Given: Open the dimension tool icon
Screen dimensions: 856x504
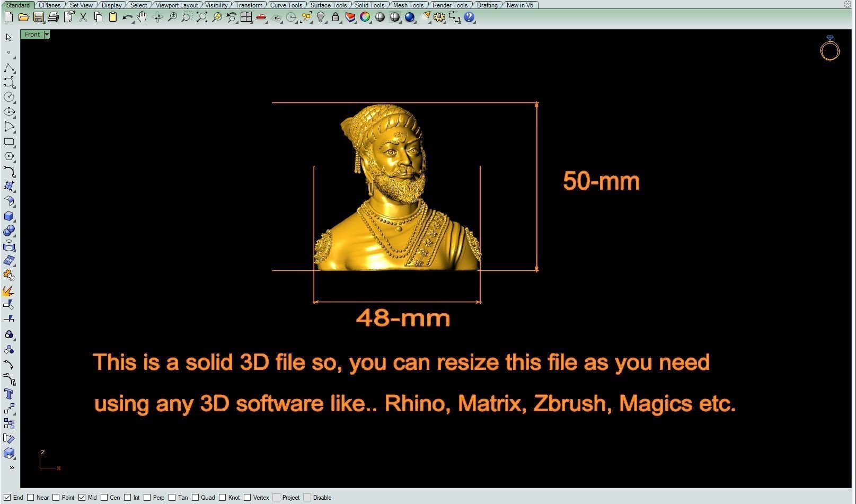Looking at the screenshot, I should 454,17.
